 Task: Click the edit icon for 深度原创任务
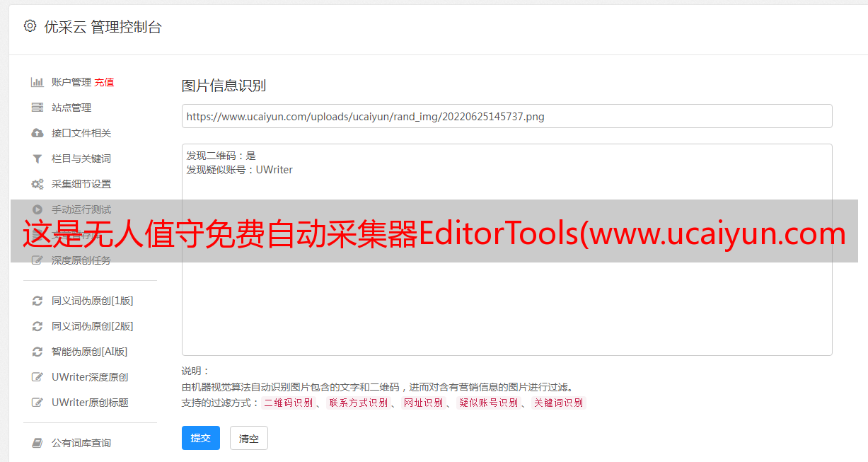pos(37,260)
